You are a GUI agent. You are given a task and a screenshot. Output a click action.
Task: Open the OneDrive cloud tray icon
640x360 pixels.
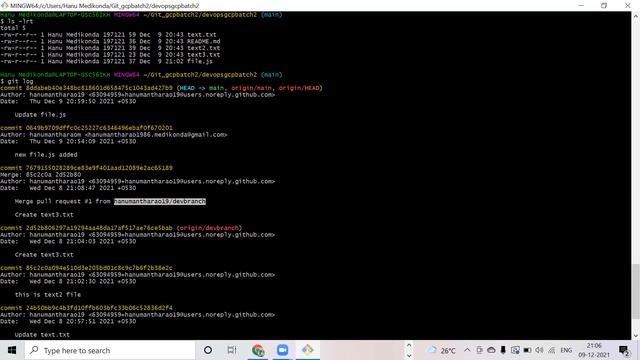click(491, 350)
